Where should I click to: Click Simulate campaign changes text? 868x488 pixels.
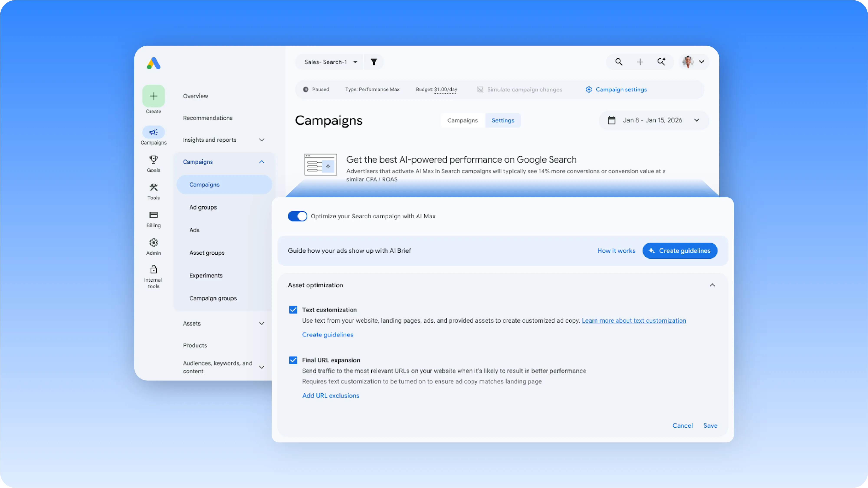tap(525, 90)
